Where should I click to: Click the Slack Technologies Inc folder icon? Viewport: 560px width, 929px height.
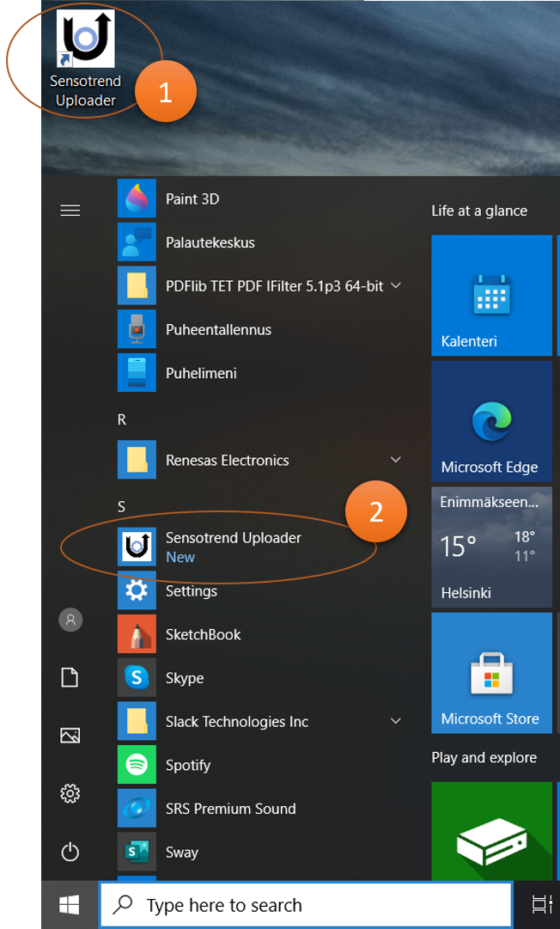click(x=137, y=722)
